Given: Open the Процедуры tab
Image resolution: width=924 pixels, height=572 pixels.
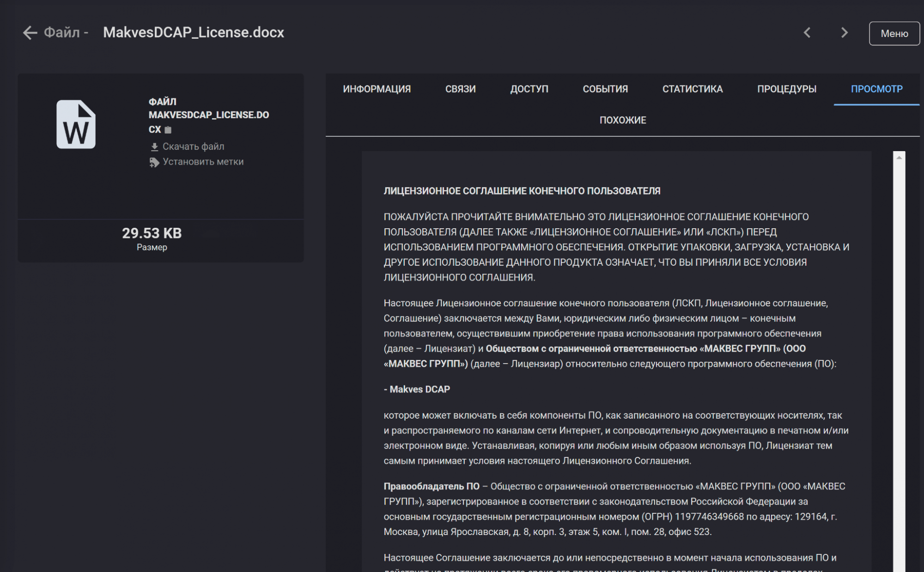Looking at the screenshot, I should click(x=786, y=89).
